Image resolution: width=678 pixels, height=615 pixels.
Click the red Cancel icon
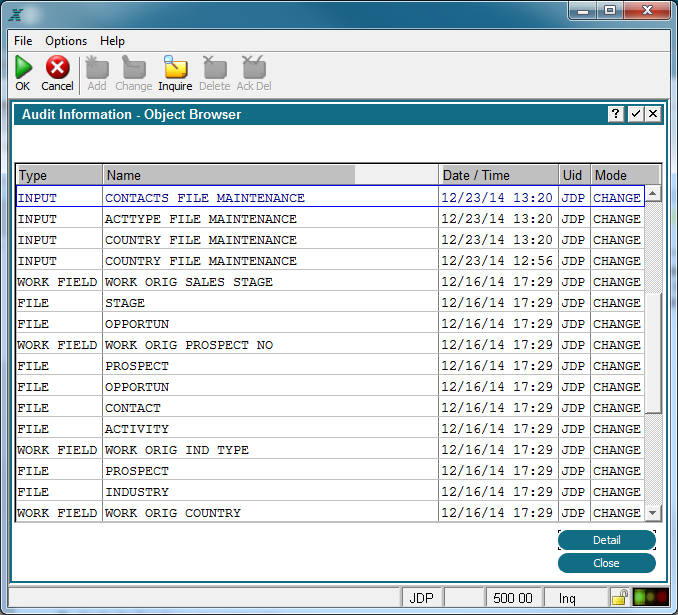tap(58, 67)
